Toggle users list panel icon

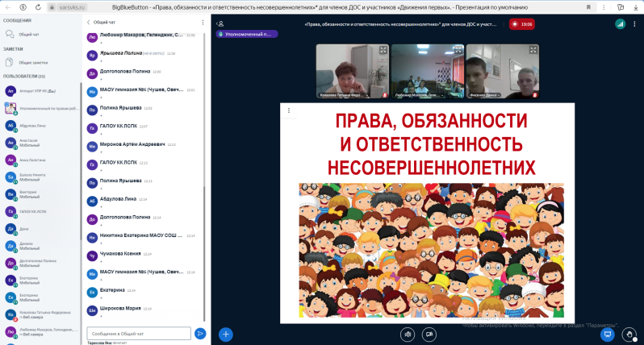coord(220,24)
